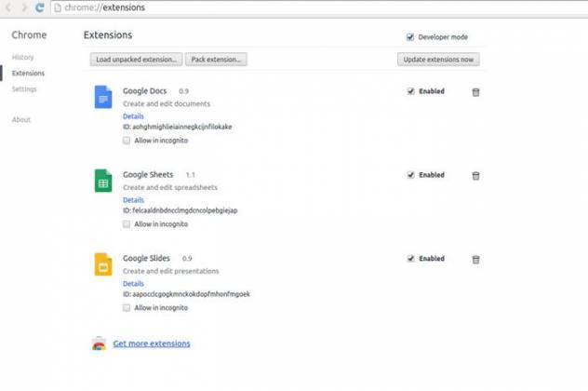Viewport: 588px width, 391px height.
Task: Select Extensions in the sidebar
Action: (x=28, y=73)
